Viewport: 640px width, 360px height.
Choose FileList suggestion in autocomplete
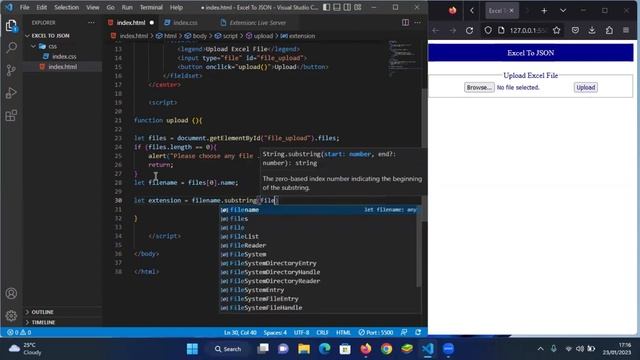[x=320, y=236]
